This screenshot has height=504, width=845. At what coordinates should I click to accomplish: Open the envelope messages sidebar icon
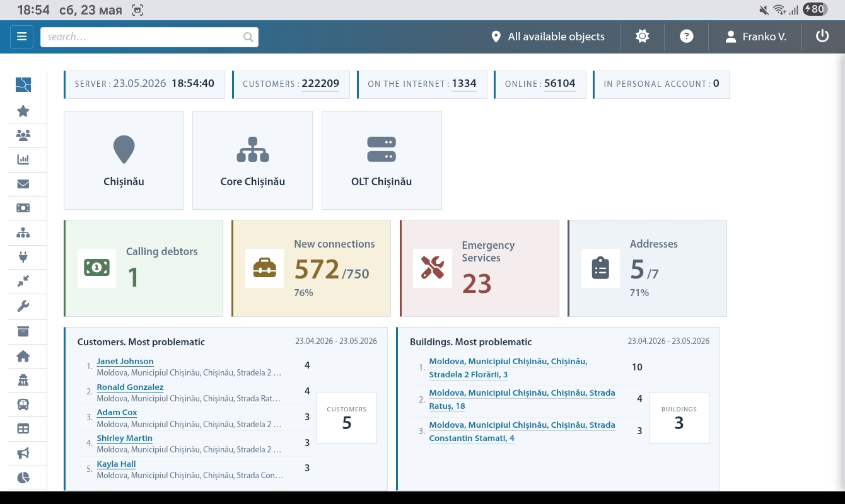tap(23, 184)
